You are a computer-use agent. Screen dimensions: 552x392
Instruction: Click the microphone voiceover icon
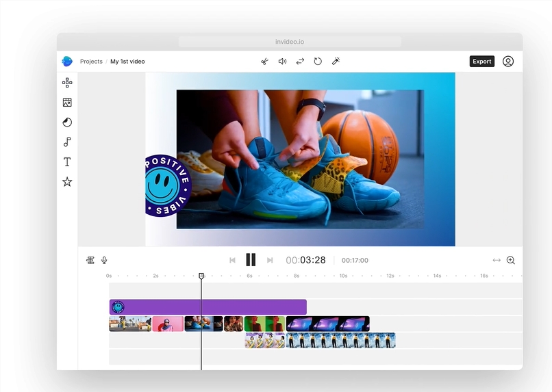click(104, 260)
